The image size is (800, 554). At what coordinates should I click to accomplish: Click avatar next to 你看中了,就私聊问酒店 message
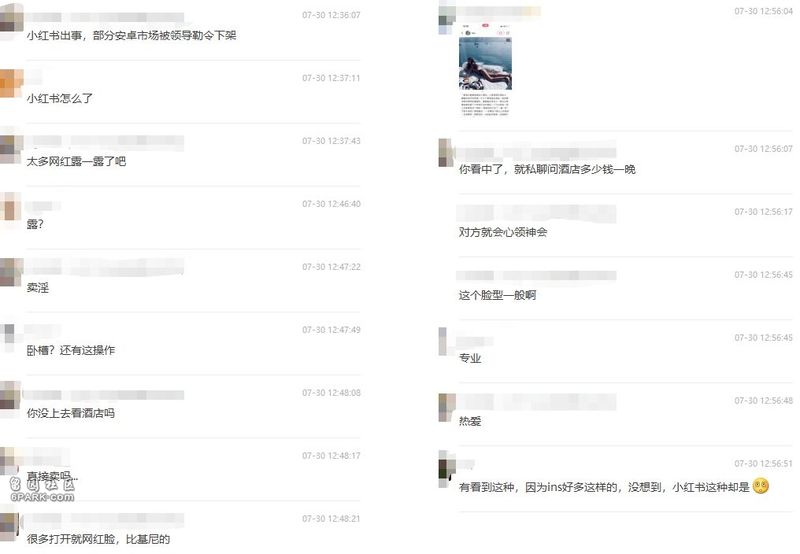(x=446, y=152)
